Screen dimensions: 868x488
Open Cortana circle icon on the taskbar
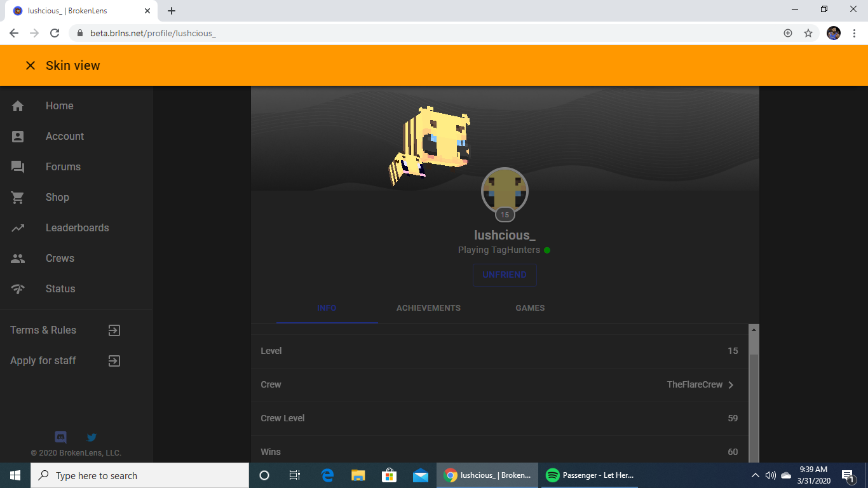(264, 475)
